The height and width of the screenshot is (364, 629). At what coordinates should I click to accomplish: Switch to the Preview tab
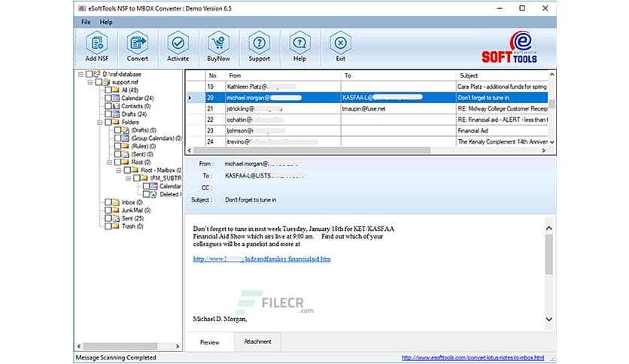[210, 342]
